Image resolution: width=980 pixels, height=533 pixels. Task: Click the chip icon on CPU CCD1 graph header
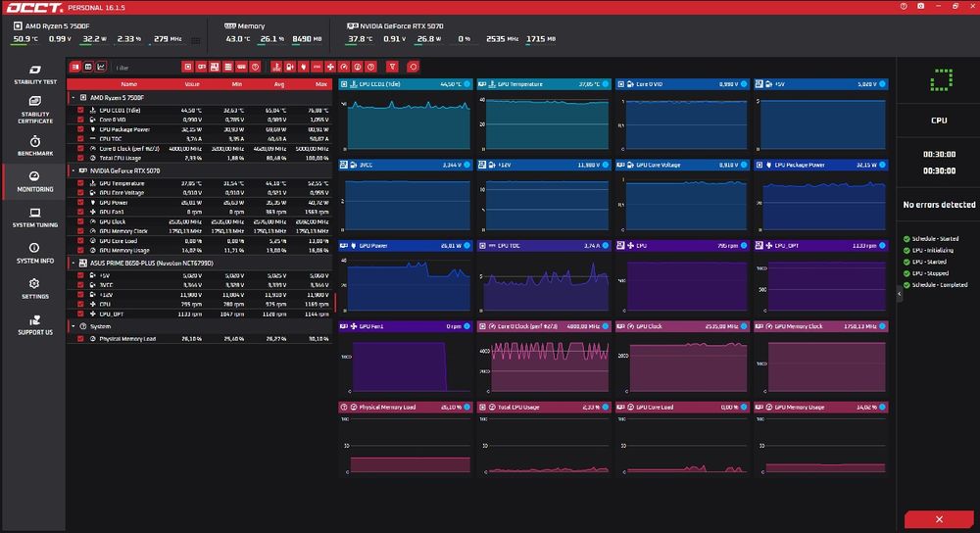(x=344, y=84)
